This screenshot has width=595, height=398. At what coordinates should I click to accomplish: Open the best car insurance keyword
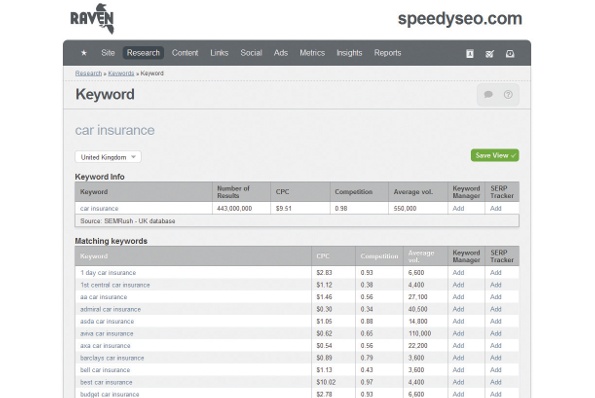tap(106, 382)
